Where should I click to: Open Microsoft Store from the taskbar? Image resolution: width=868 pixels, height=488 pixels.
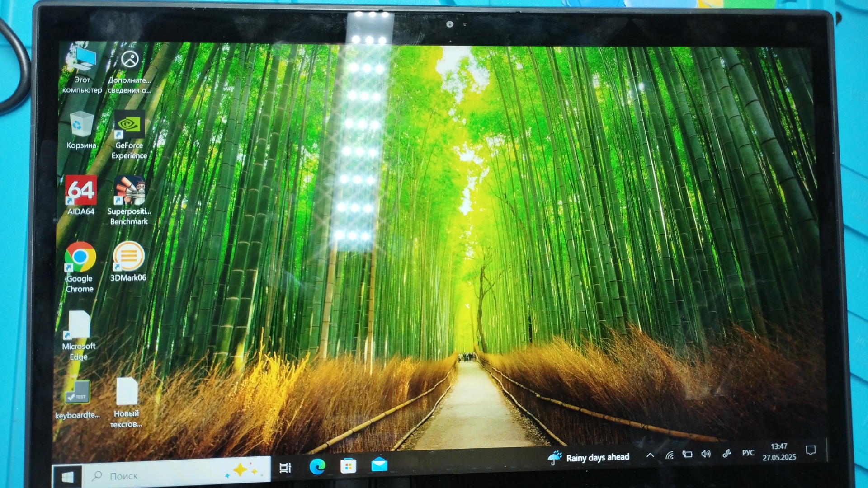pos(348,466)
